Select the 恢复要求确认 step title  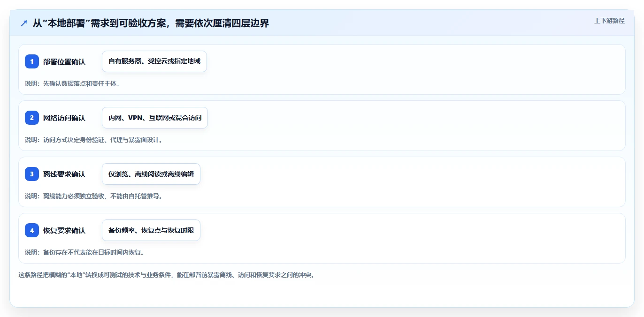point(64,230)
